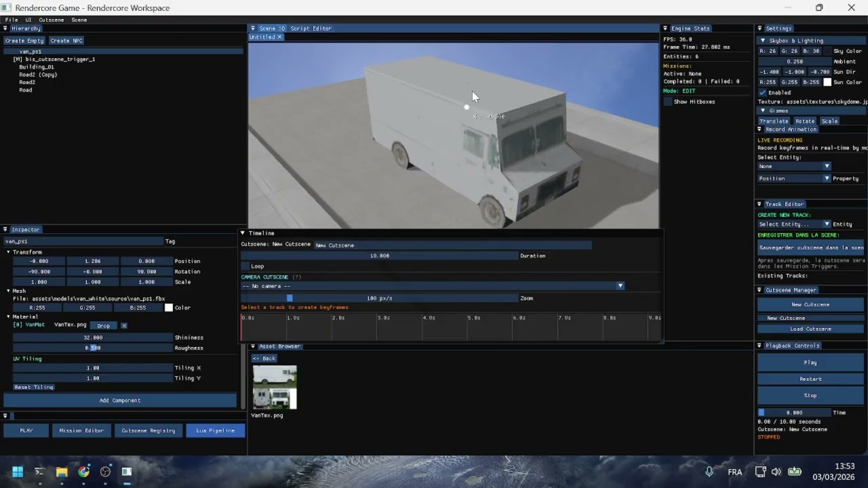Screen dimensions: 868x488
Task: Click the Sky Color swatch
Action: point(827,51)
